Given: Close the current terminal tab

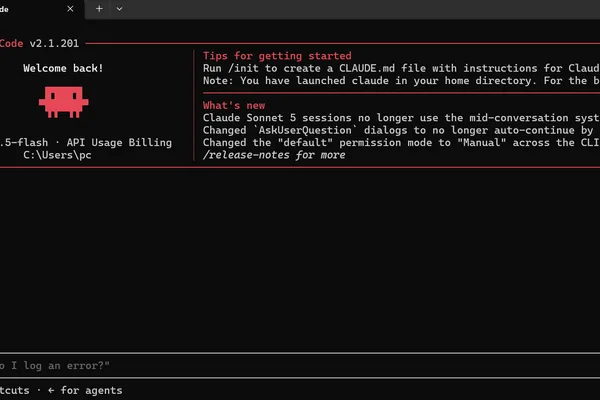Looking at the screenshot, I should (x=70, y=8).
